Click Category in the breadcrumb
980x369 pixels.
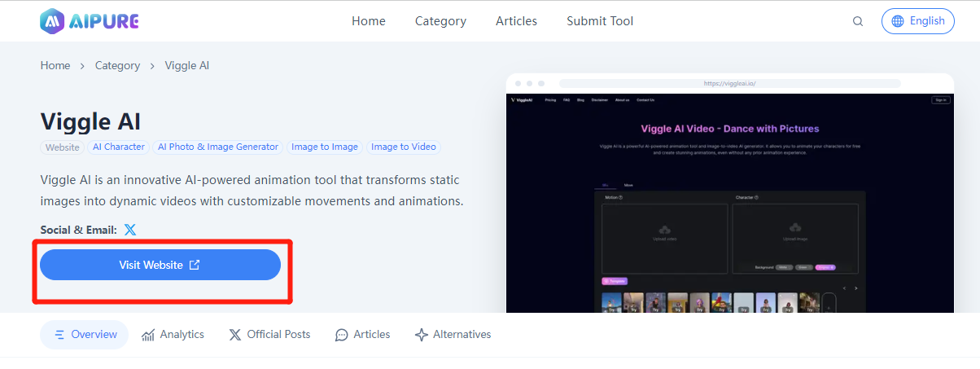pos(117,65)
